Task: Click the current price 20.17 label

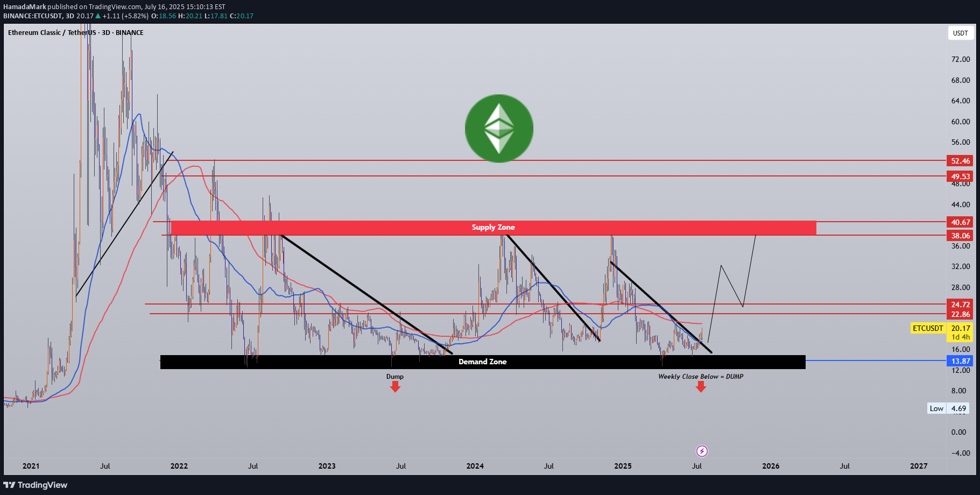Action: pos(960,328)
